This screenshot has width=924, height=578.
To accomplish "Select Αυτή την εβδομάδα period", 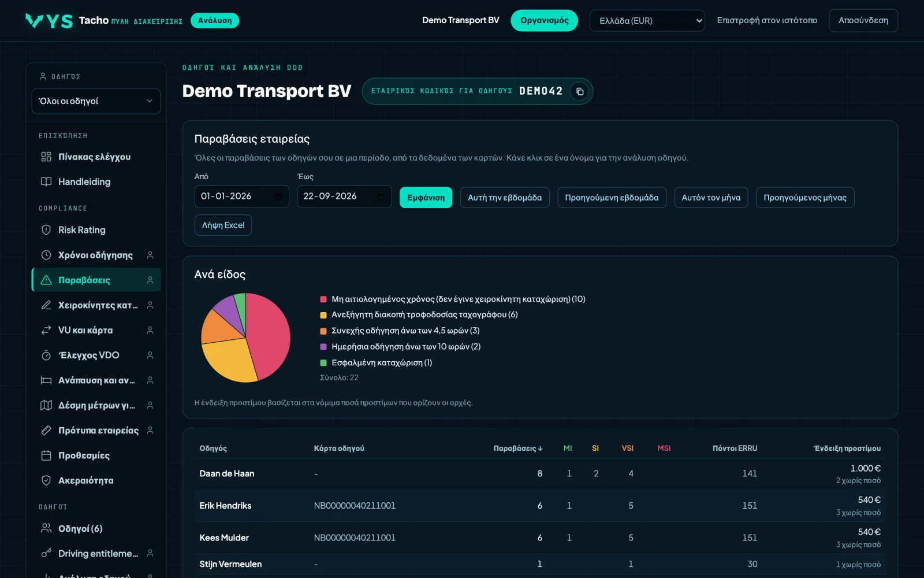I will 505,198.
